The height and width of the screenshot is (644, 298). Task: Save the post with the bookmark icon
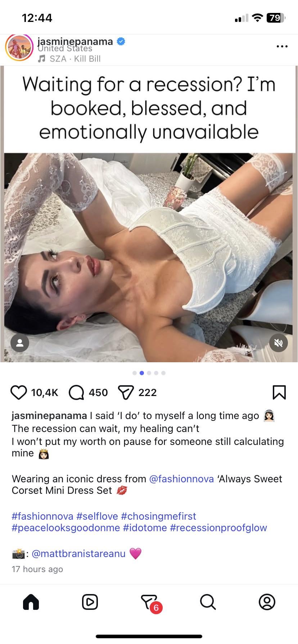279,392
